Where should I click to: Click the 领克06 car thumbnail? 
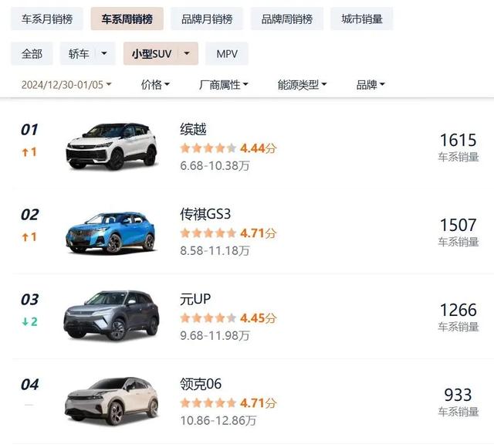(112, 401)
